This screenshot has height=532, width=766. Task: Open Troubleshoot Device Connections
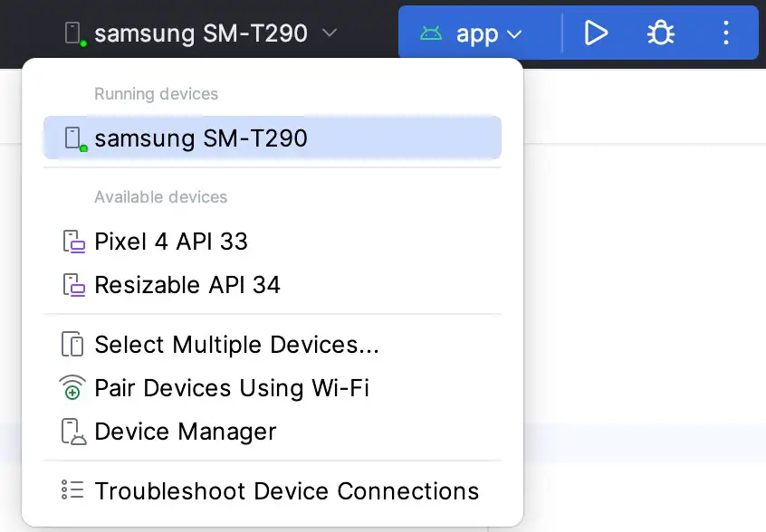click(273, 491)
